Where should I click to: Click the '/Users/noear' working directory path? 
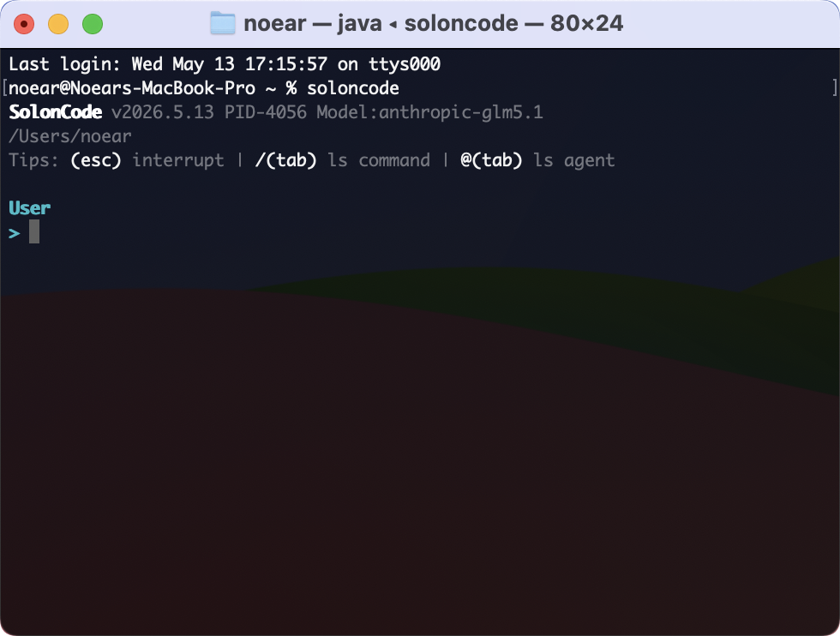coord(70,136)
